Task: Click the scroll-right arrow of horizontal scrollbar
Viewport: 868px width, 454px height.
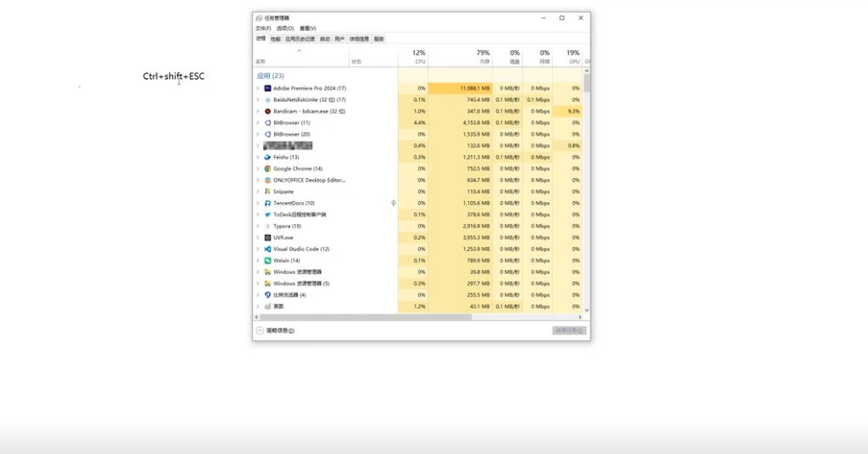Action: (x=580, y=317)
